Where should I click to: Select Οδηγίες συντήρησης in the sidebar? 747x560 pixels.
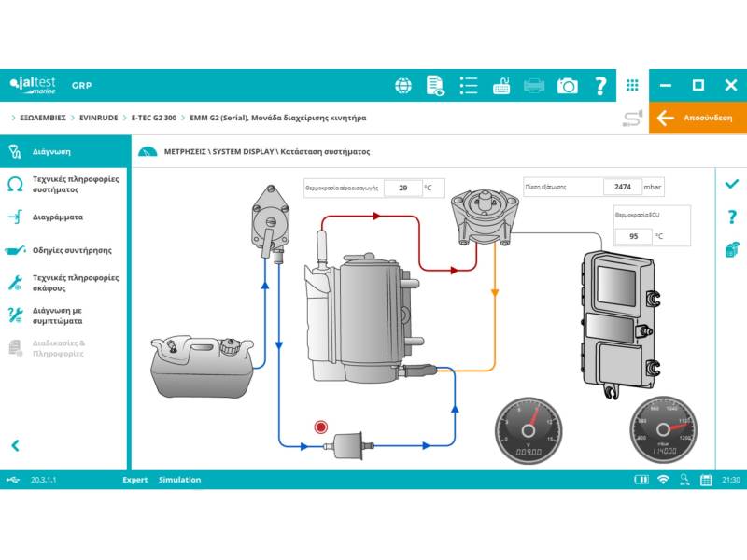(72, 250)
